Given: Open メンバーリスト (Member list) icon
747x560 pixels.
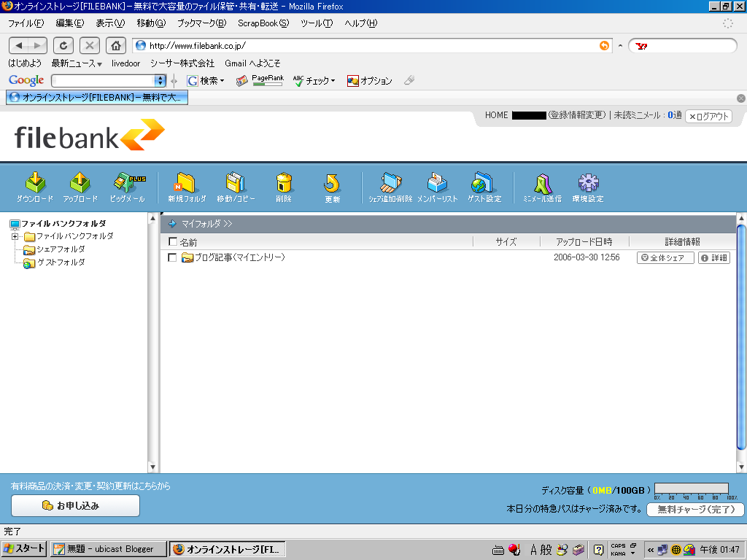Looking at the screenshot, I should point(438,187).
